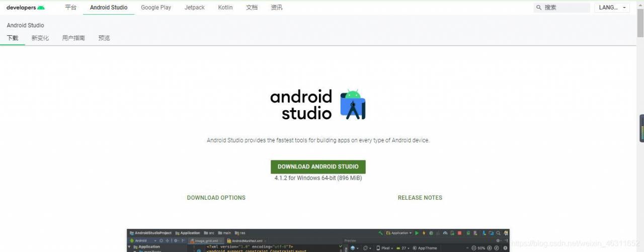644x252 pixels.
Task: Select AndroidManifest.xml tab in IDE screenshot
Action: [245, 241]
